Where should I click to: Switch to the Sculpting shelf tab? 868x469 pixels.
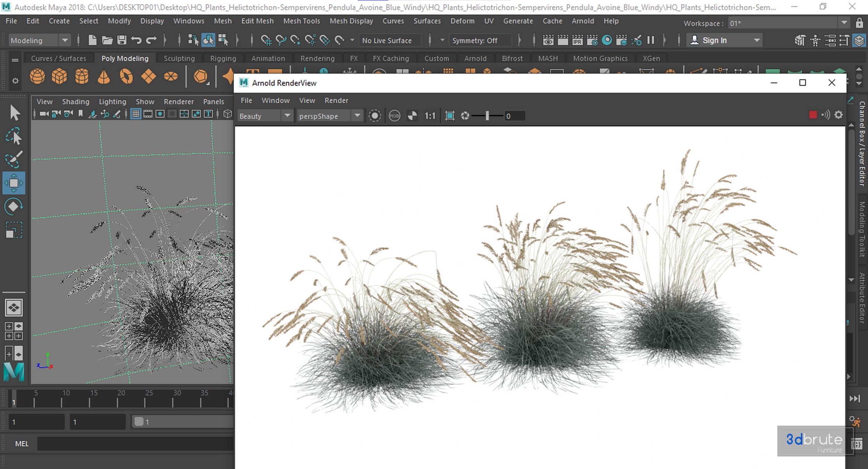coord(179,58)
